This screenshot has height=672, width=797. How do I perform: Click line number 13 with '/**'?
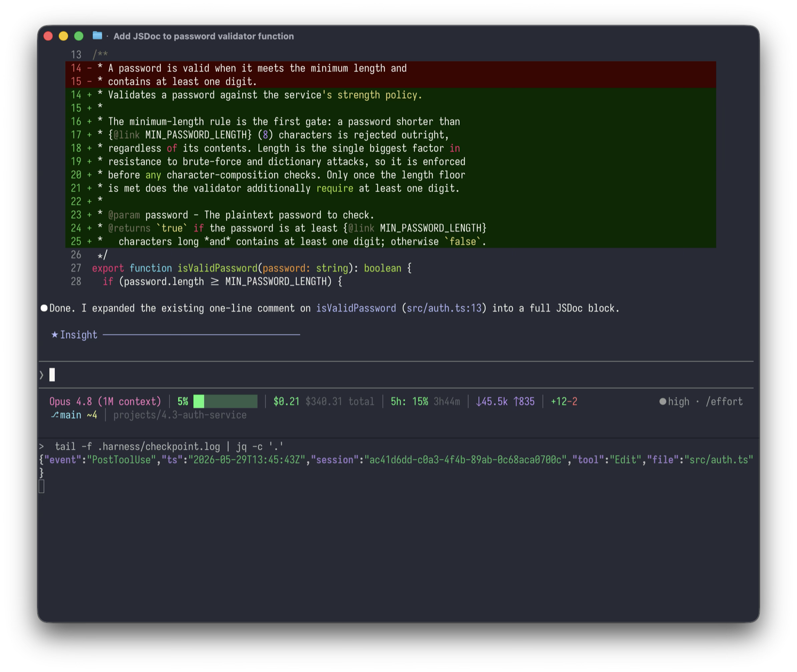pyautogui.click(x=89, y=55)
